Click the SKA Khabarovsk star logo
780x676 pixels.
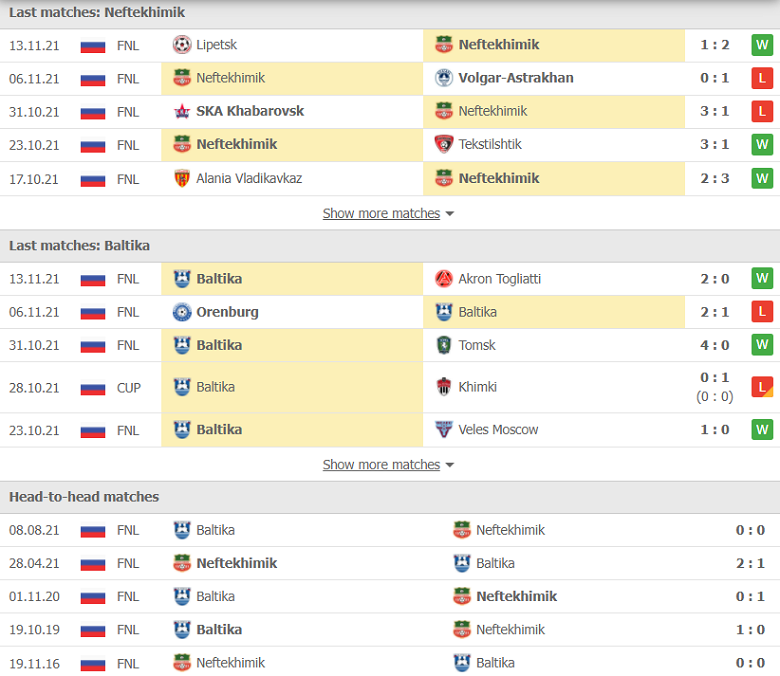click(x=182, y=111)
